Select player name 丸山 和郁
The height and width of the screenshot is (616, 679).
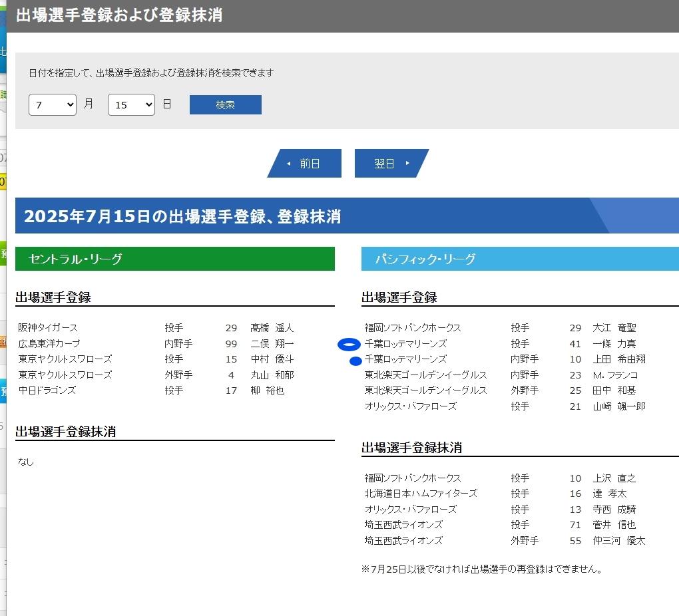(x=272, y=375)
